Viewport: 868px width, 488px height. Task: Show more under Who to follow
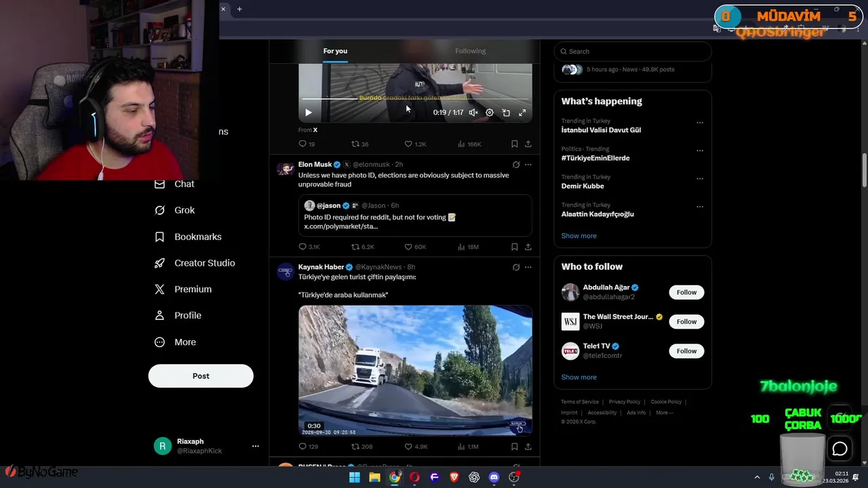point(578,378)
